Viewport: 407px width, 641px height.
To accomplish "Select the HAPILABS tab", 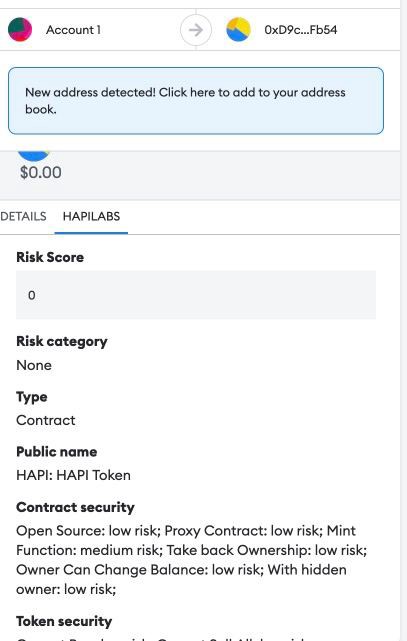I will (91, 216).
